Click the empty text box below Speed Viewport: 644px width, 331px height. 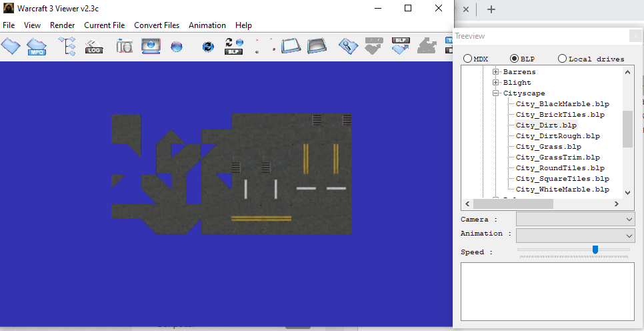click(x=547, y=292)
